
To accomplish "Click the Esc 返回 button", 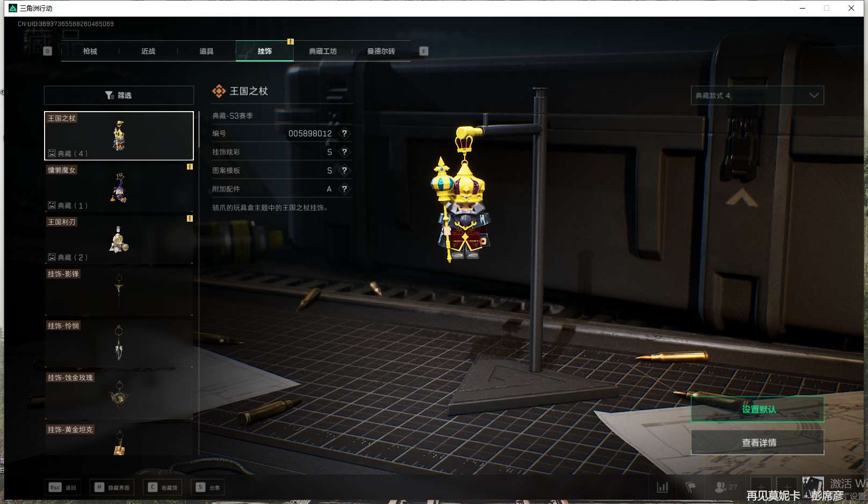I will pyautogui.click(x=63, y=487).
